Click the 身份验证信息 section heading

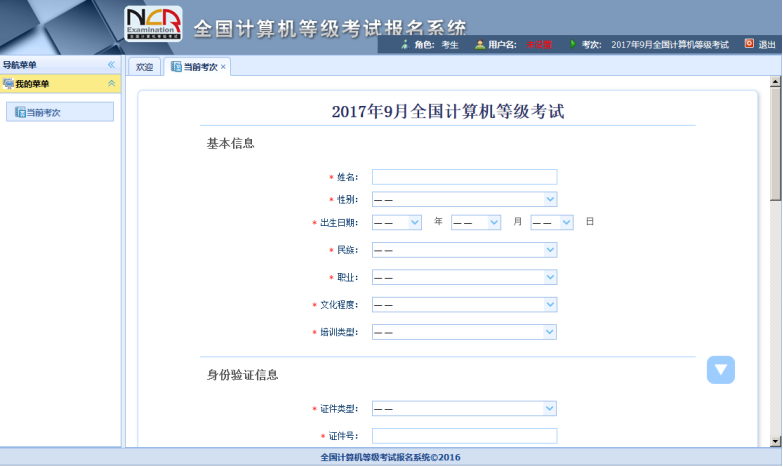[243, 375]
